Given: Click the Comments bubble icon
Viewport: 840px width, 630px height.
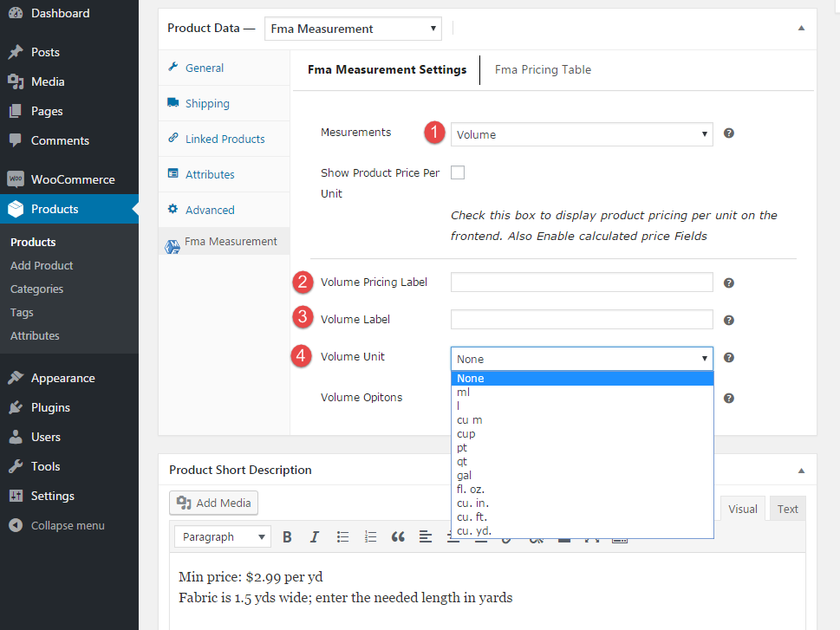Looking at the screenshot, I should [x=16, y=140].
